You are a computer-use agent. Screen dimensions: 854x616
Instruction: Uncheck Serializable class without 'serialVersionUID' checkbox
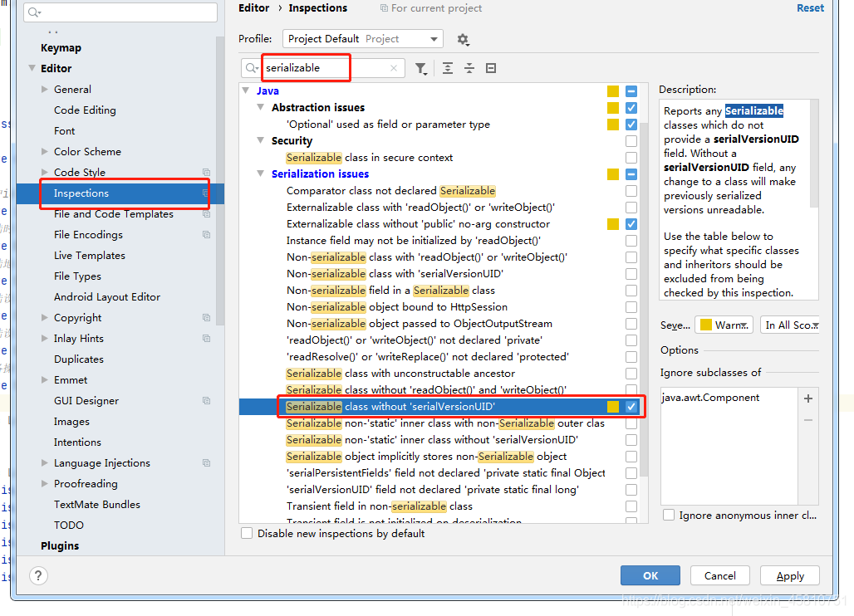(x=631, y=407)
